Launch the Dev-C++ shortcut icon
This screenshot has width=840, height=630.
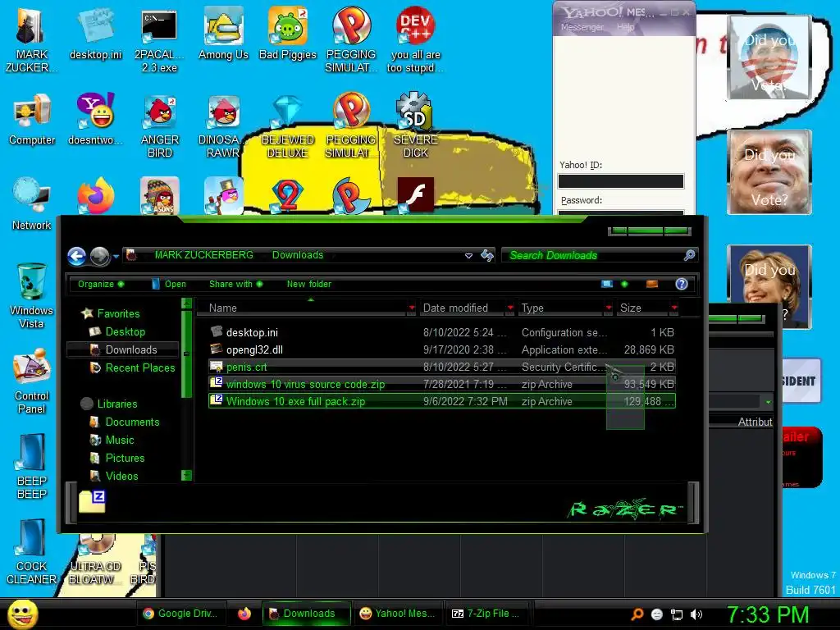(x=416, y=39)
